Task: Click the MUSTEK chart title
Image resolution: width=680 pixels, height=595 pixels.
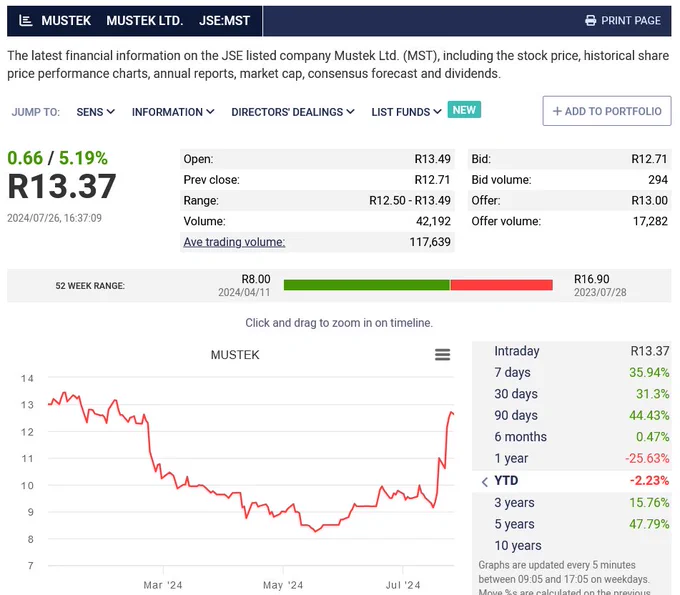Action: [235, 355]
